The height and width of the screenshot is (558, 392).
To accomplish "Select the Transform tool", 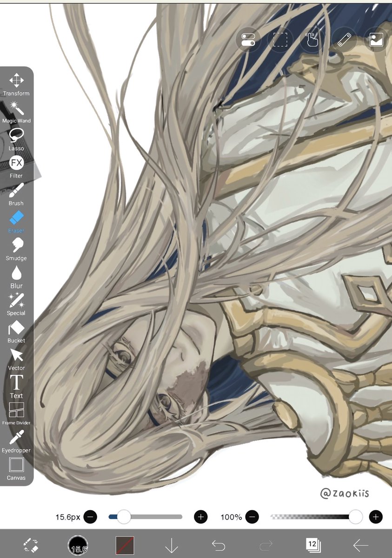I will click(16, 85).
